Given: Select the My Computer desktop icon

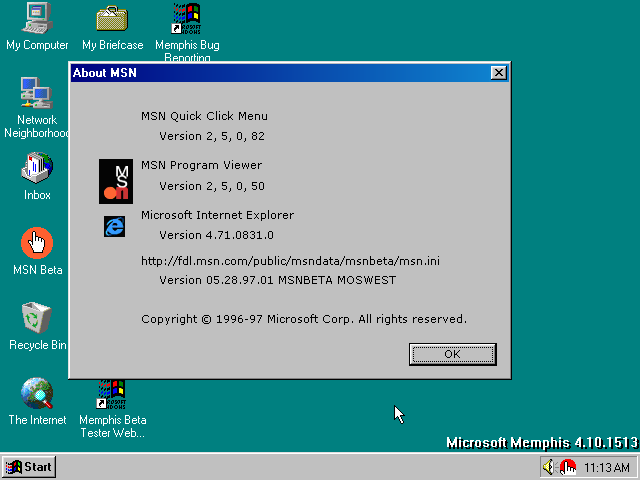Looking at the screenshot, I should (37, 27).
